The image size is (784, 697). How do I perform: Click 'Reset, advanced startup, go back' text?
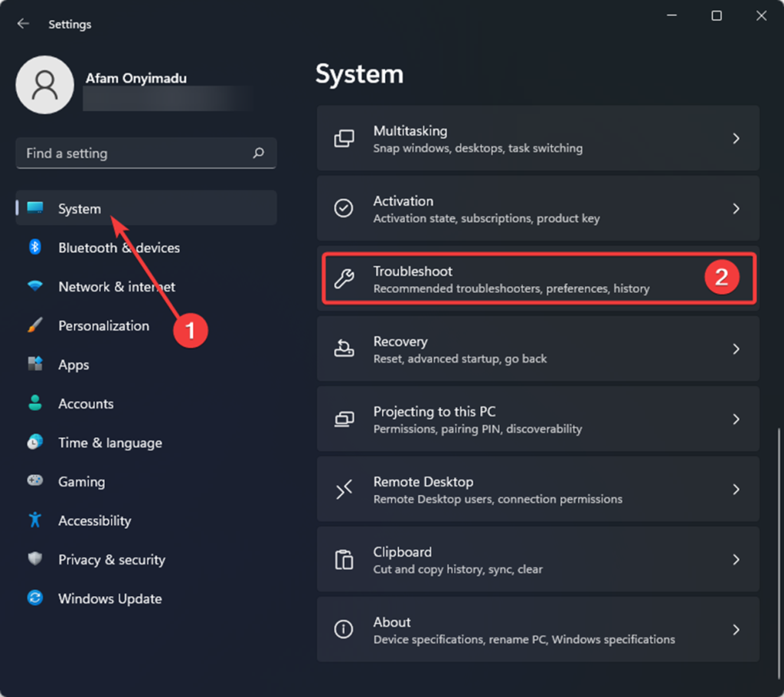[x=460, y=359]
